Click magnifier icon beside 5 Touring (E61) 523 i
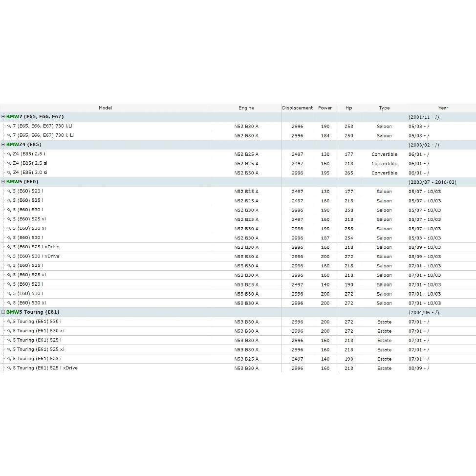The height and width of the screenshot is (476, 476). click(x=9, y=359)
